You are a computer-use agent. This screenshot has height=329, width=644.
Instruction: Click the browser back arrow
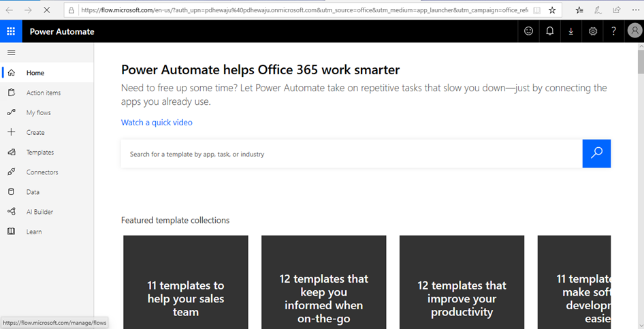(x=9, y=10)
